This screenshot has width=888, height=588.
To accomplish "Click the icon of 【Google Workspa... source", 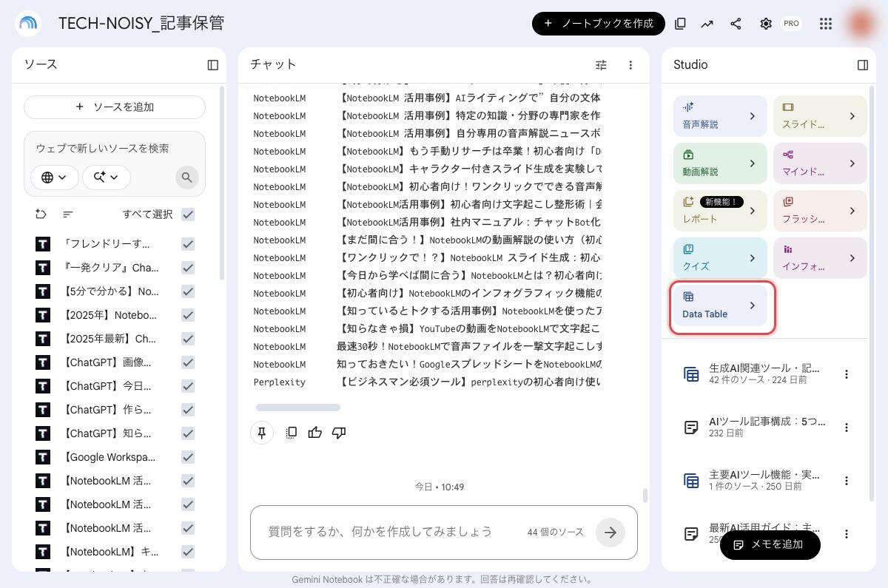I will [43, 457].
